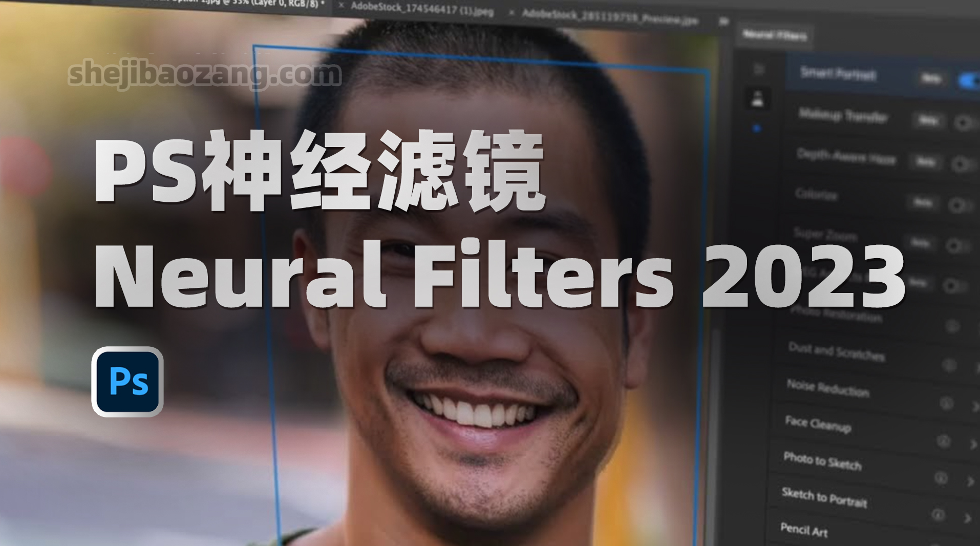Viewport: 980px width, 546px height.
Task: Click the blue dot indicator in sidebar
Action: click(757, 129)
